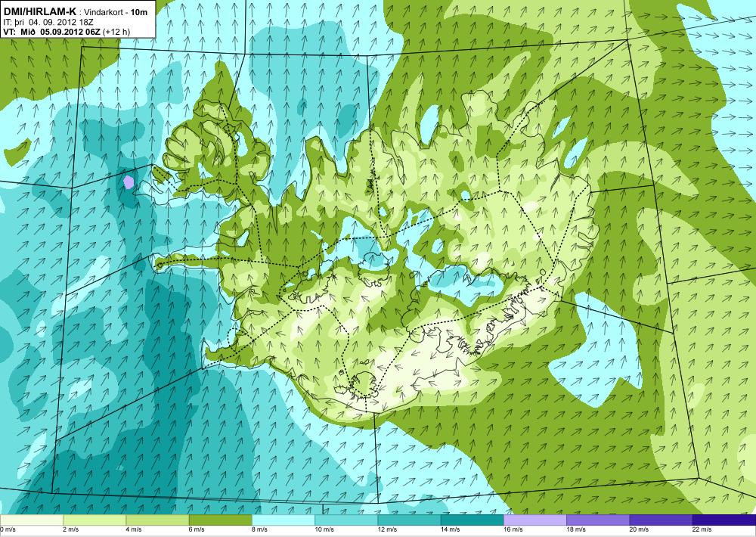Select the 20–22 m/s violet legend swatch
The image size is (756, 537).
[x=661, y=520]
